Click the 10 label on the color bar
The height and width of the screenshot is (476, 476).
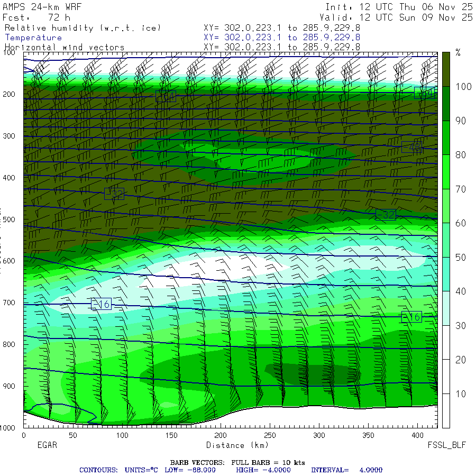[x=461, y=393]
